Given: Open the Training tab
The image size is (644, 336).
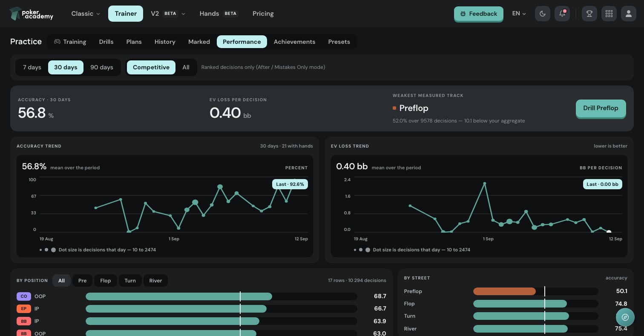Looking at the screenshot, I should click(x=70, y=42).
